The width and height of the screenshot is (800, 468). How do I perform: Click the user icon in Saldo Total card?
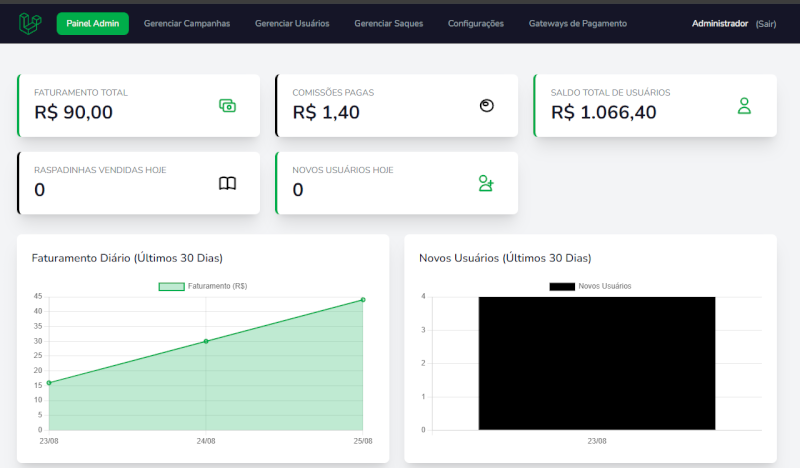pos(744,106)
